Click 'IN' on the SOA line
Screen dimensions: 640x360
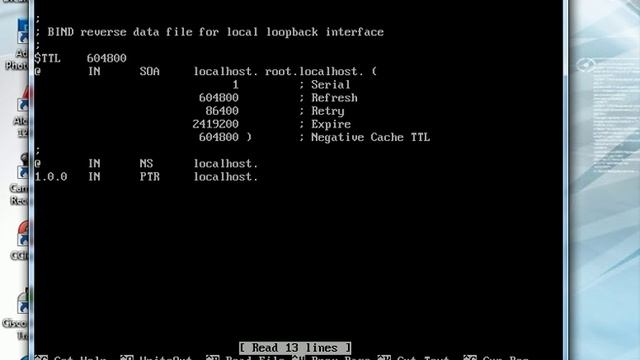pyautogui.click(x=94, y=71)
